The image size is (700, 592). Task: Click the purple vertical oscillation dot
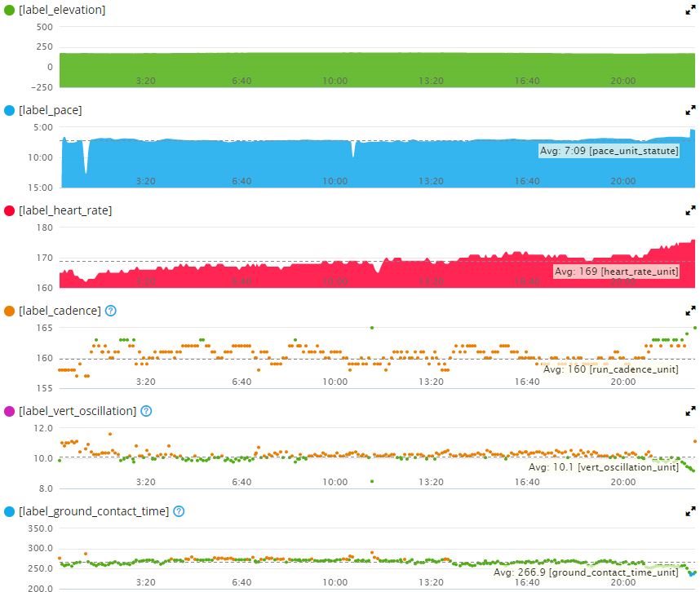click(x=9, y=411)
